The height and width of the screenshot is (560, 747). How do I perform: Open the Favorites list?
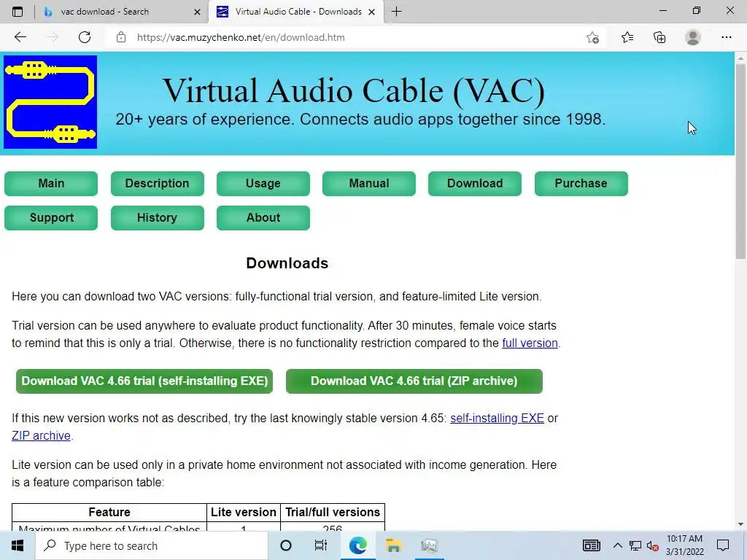[x=627, y=37]
